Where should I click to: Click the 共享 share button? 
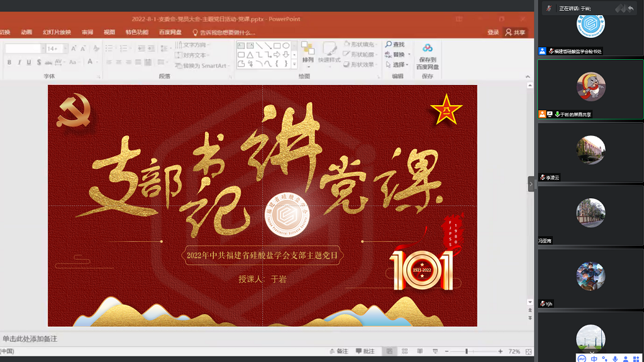pyautogui.click(x=516, y=33)
